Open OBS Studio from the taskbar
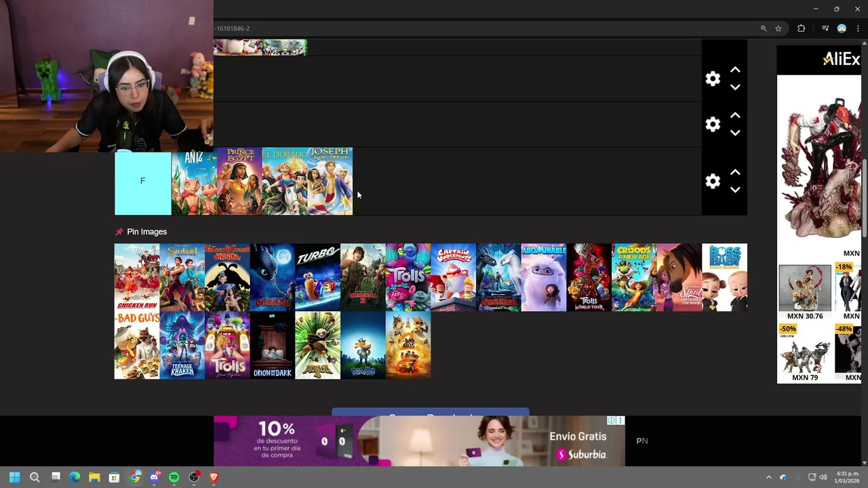868x488 pixels. (194, 477)
